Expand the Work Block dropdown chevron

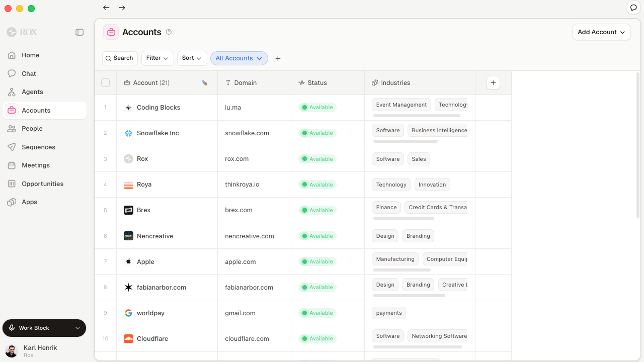pyautogui.click(x=77, y=328)
